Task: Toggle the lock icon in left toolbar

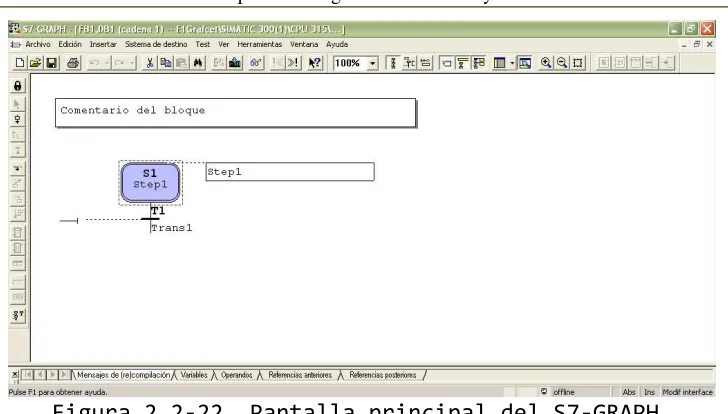Action: pos(18,86)
